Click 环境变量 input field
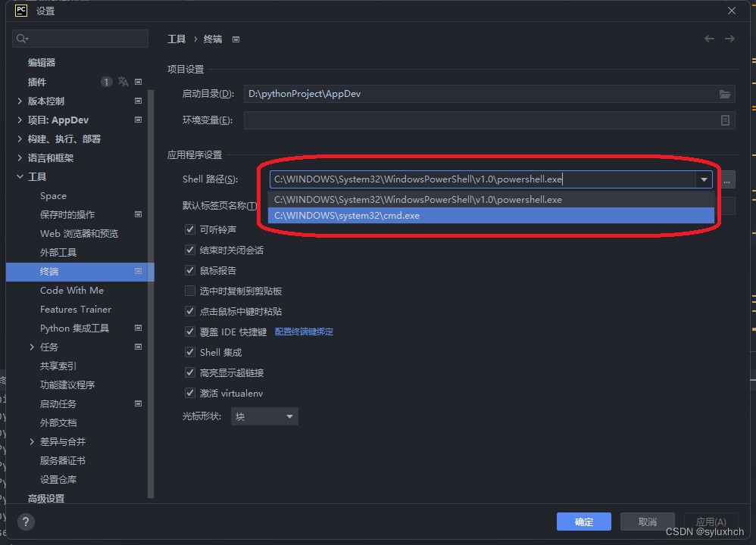756x545 pixels. (489, 120)
